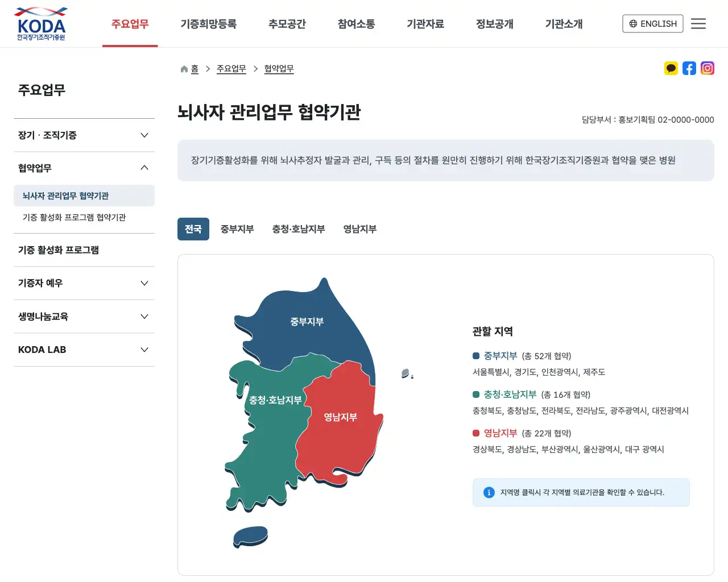Open the 기증희망등록 top menu
This screenshot has width=728, height=582.
point(208,24)
